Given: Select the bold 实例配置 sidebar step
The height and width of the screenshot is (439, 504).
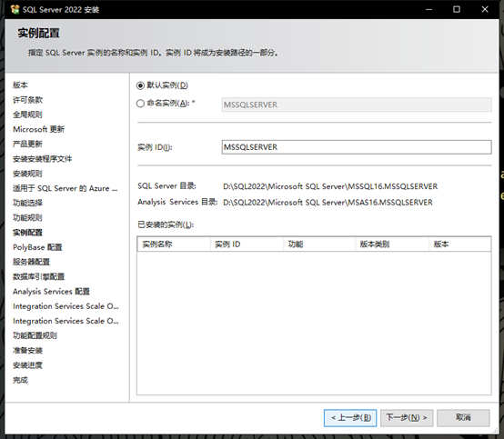Looking at the screenshot, I should click(x=27, y=233).
